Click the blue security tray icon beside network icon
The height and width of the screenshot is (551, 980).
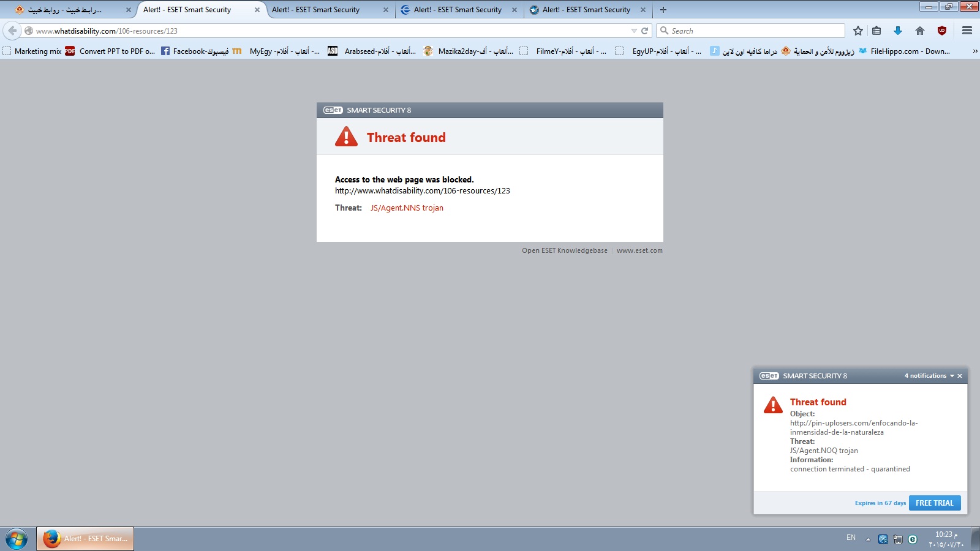click(x=883, y=539)
